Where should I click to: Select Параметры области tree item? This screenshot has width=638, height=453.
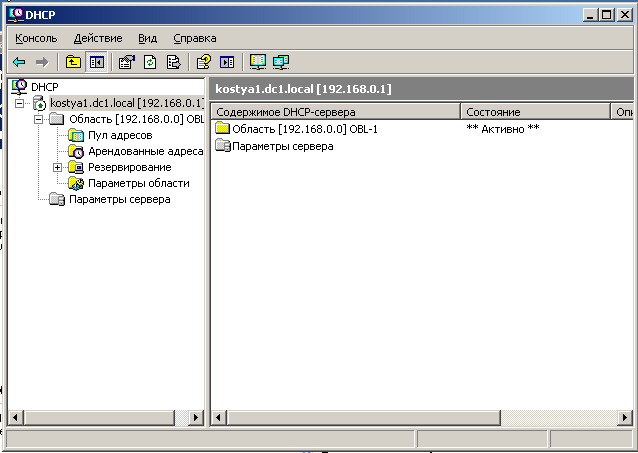(138, 184)
